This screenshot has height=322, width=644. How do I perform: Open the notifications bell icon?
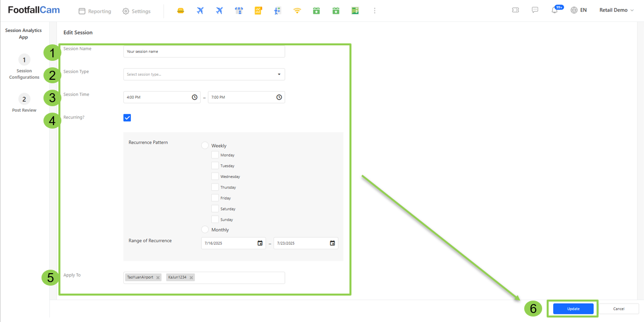pos(555,10)
